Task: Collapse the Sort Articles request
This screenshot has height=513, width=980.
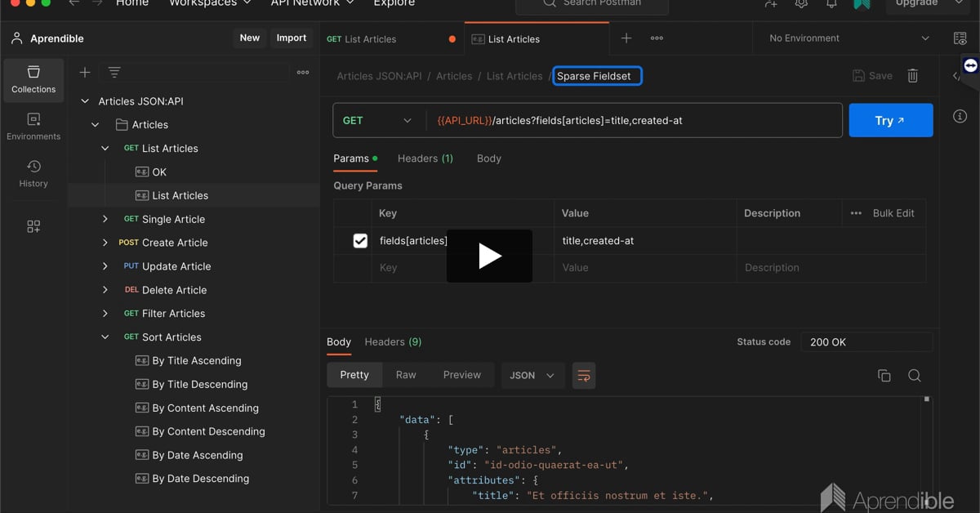Action: (x=105, y=337)
